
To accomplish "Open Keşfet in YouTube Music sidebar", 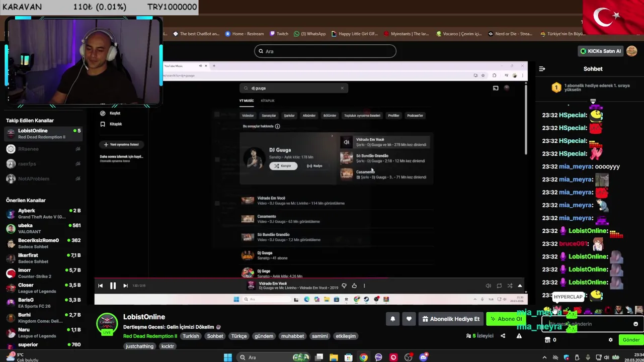I will tap(111, 113).
